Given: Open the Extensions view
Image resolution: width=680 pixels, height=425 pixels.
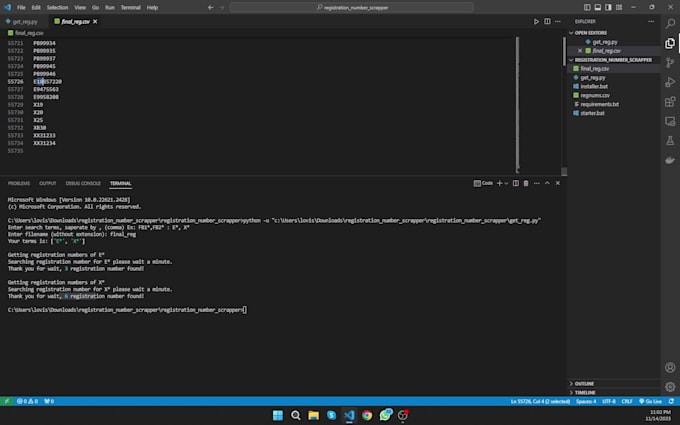Looking at the screenshot, I should coord(670,101).
